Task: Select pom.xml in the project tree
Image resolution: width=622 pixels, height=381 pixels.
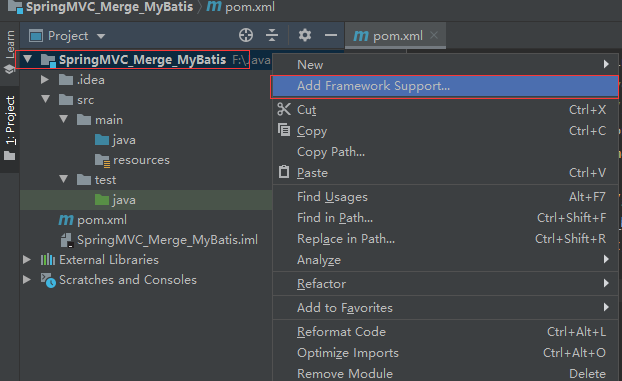Action: coord(102,220)
